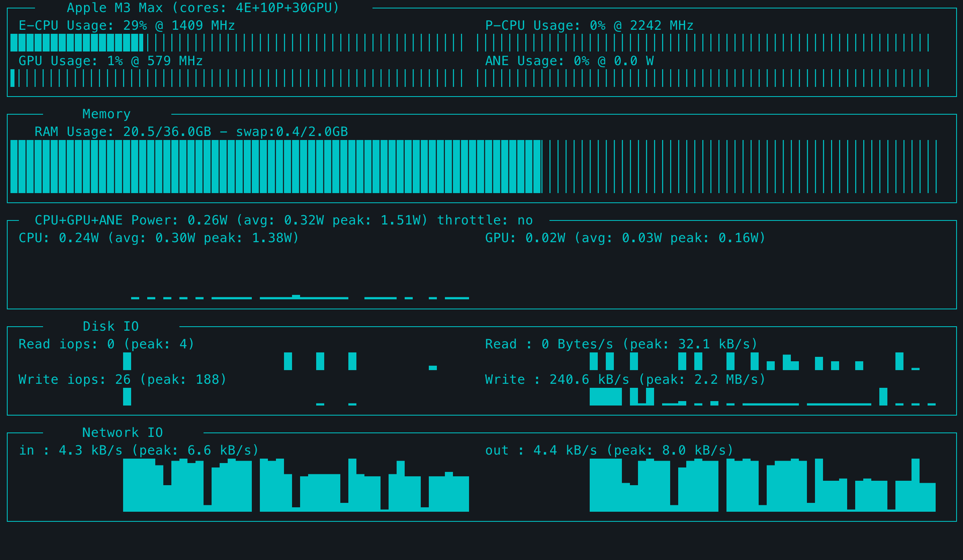963x560 pixels.
Task: Click the Network IO panel title
Action: [x=123, y=433]
